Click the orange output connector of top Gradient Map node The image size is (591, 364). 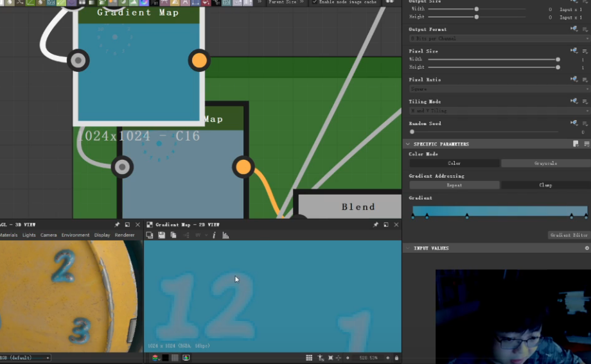pyautogui.click(x=199, y=60)
